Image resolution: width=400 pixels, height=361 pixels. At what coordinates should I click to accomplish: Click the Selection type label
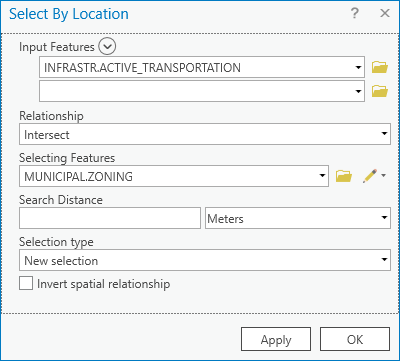56,242
